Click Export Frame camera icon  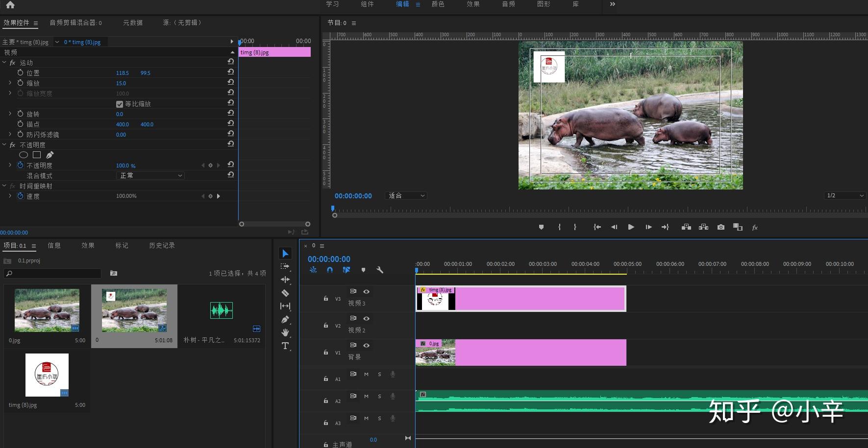[x=720, y=227]
